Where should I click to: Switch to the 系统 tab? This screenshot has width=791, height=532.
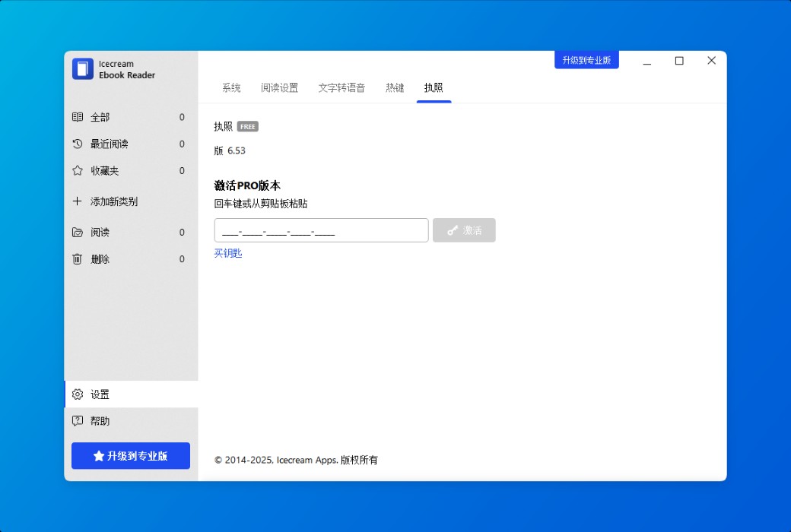(x=231, y=87)
